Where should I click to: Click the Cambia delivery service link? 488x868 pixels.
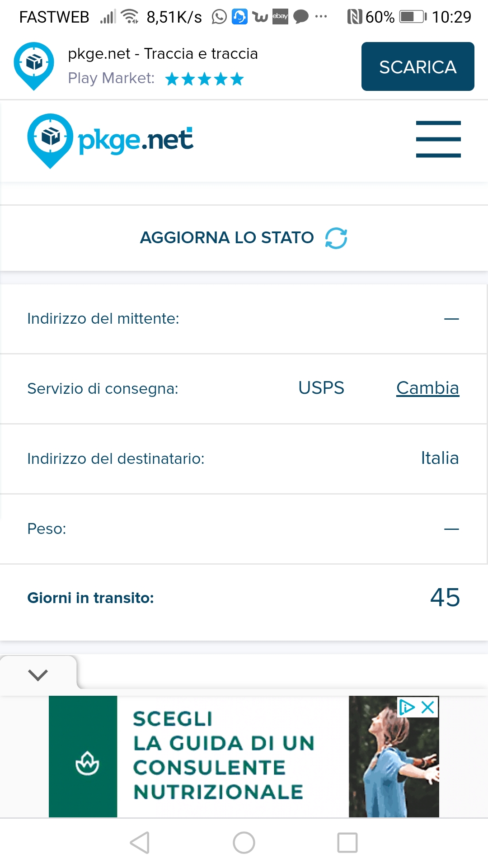pos(427,388)
